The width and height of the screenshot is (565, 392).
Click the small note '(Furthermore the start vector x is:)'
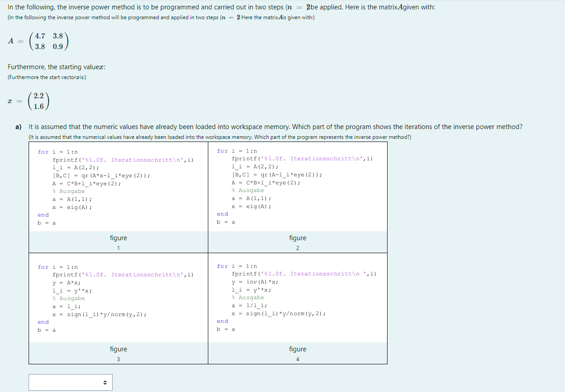tap(47, 77)
